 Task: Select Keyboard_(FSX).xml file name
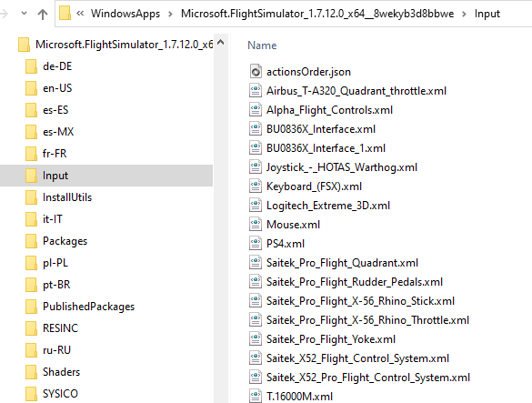[314, 186]
